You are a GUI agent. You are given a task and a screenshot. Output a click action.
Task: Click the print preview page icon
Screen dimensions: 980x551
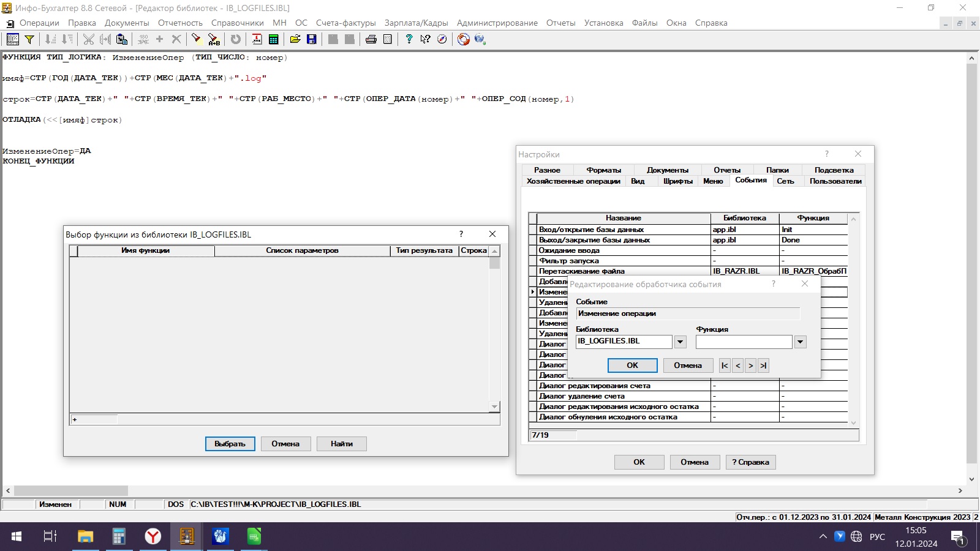387,39
